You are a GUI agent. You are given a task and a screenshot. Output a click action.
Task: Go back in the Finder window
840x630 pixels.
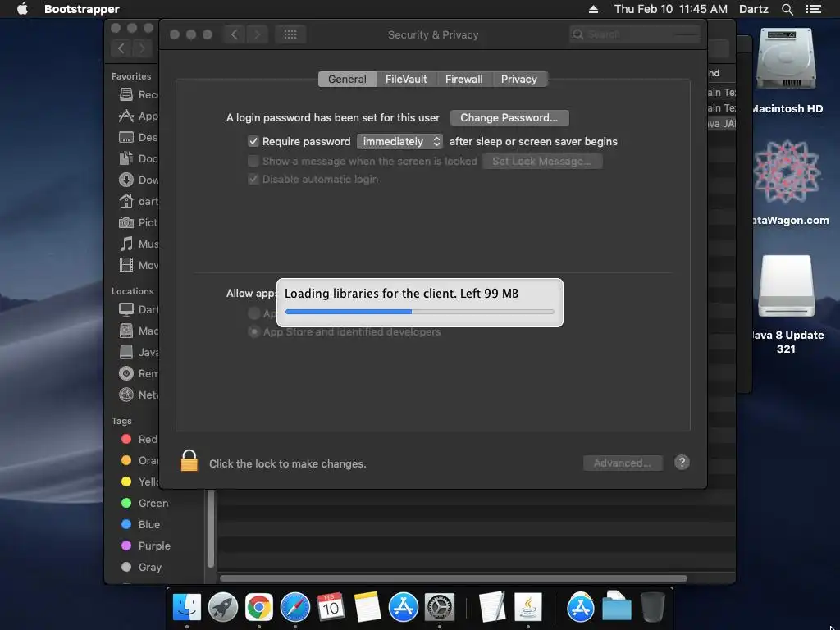(121, 48)
